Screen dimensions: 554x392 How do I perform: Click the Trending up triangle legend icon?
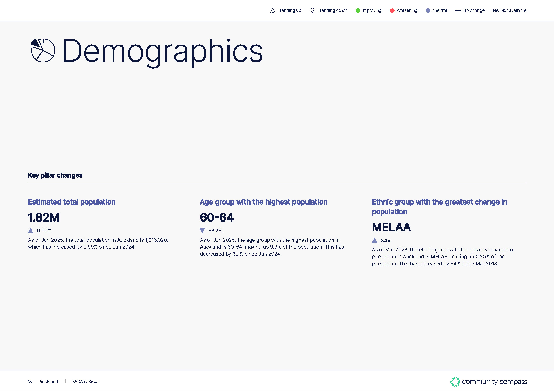click(272, 11)
